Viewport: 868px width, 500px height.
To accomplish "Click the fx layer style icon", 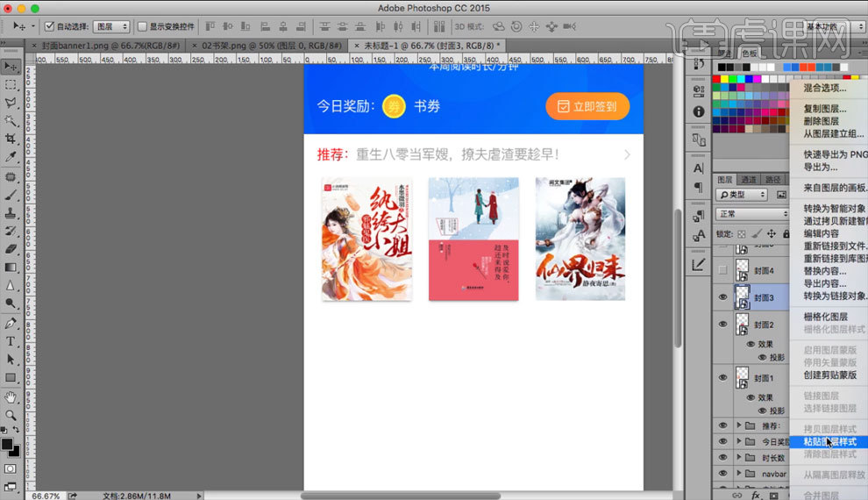I will click(x=756, y=495).
